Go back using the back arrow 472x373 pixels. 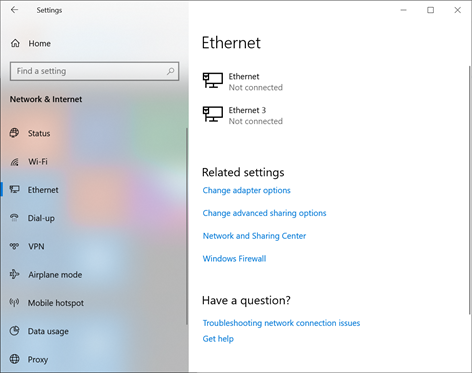(14, 10)
